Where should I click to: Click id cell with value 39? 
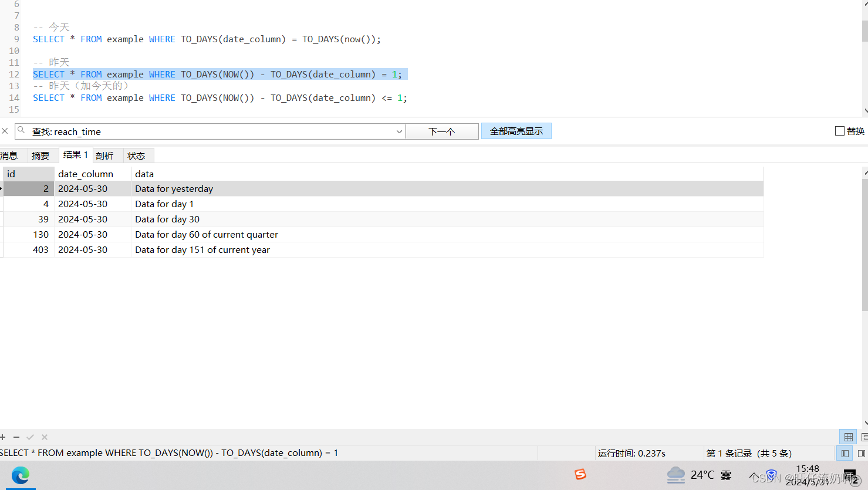(x=29, y=219)
